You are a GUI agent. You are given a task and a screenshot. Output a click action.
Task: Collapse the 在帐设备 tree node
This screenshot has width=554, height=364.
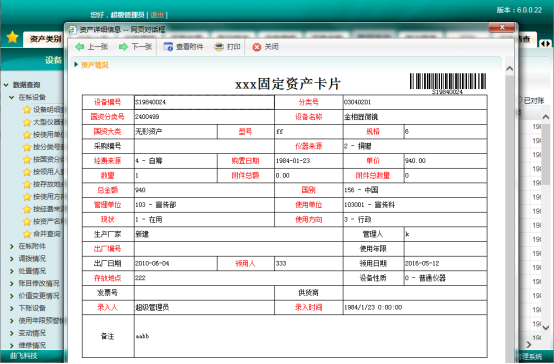pyautogui.click(x=12, y=97)
